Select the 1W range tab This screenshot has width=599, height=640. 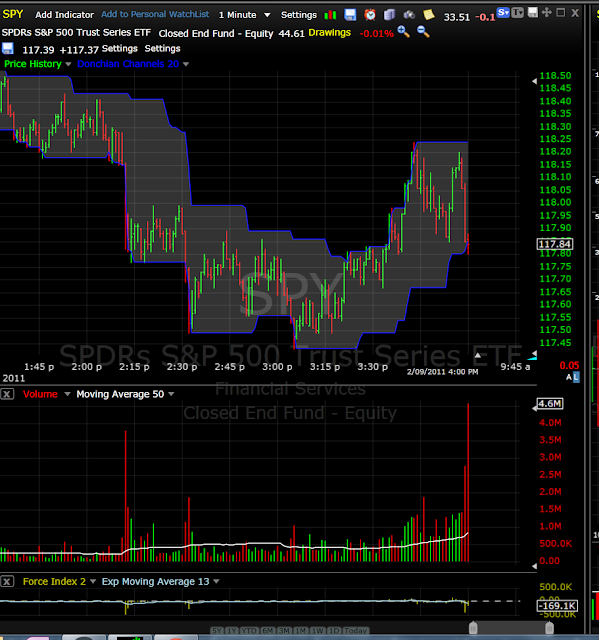(317, 631)
